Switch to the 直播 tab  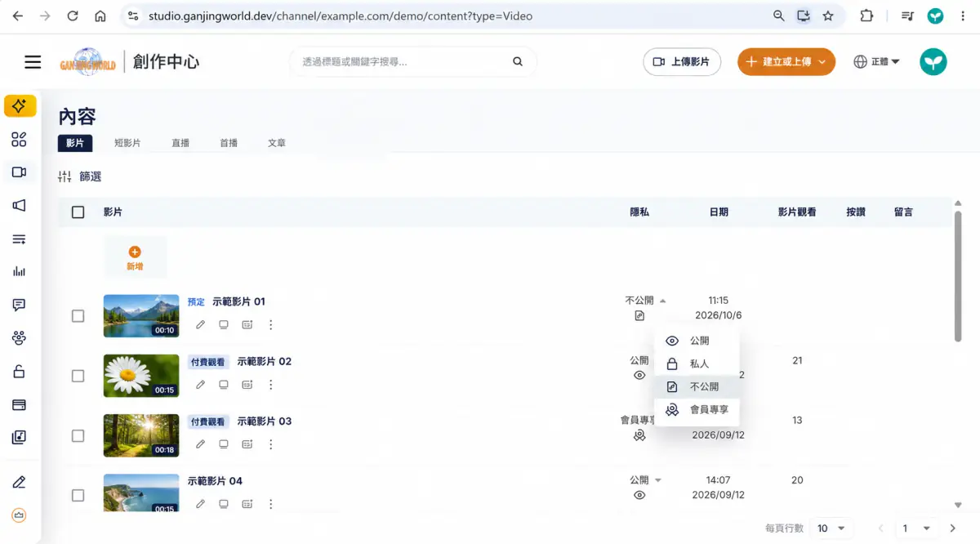(x=180, y=143)
